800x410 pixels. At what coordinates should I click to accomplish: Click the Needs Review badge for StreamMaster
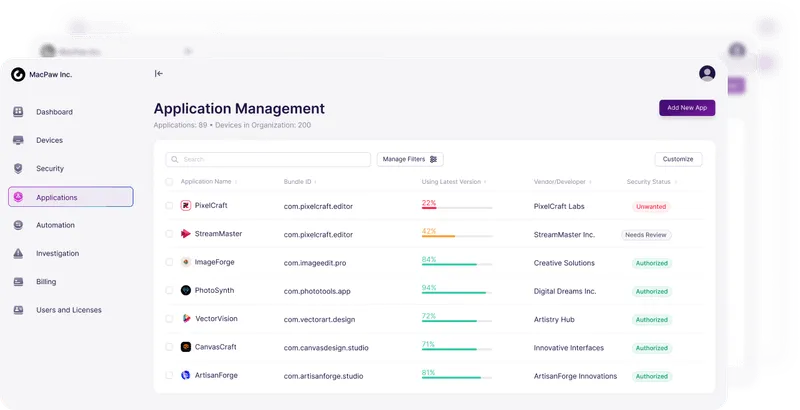(646, 235)
